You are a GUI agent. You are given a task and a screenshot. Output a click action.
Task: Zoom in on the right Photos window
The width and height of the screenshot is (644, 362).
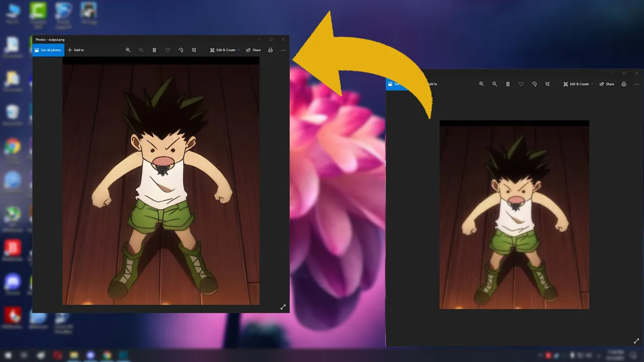point(481,84)
